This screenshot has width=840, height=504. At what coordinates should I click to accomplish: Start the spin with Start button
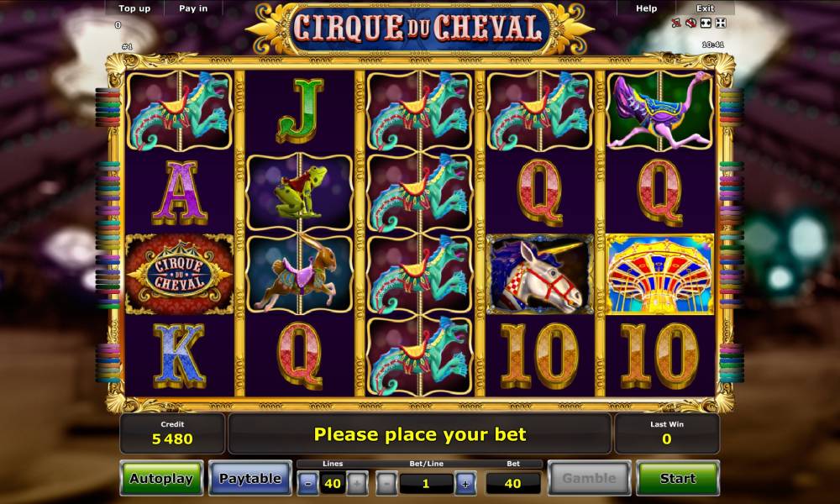click(x=678, y=478)
